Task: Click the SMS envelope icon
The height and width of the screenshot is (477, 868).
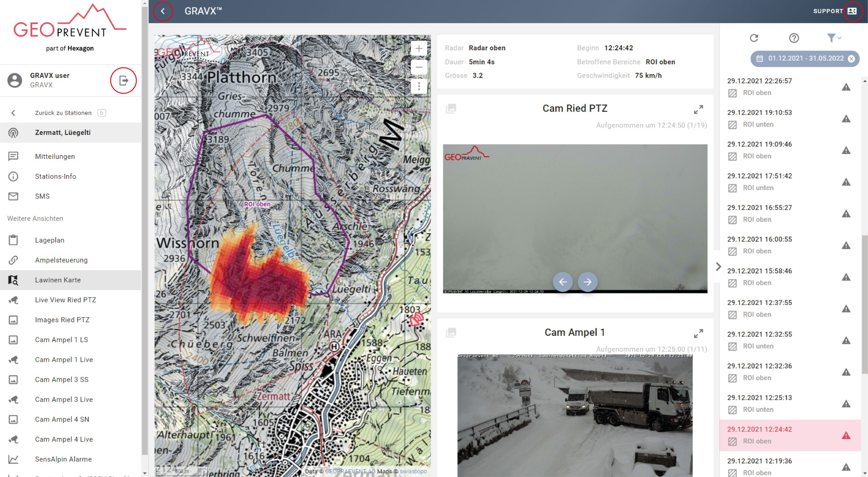Action: point(13,196)
